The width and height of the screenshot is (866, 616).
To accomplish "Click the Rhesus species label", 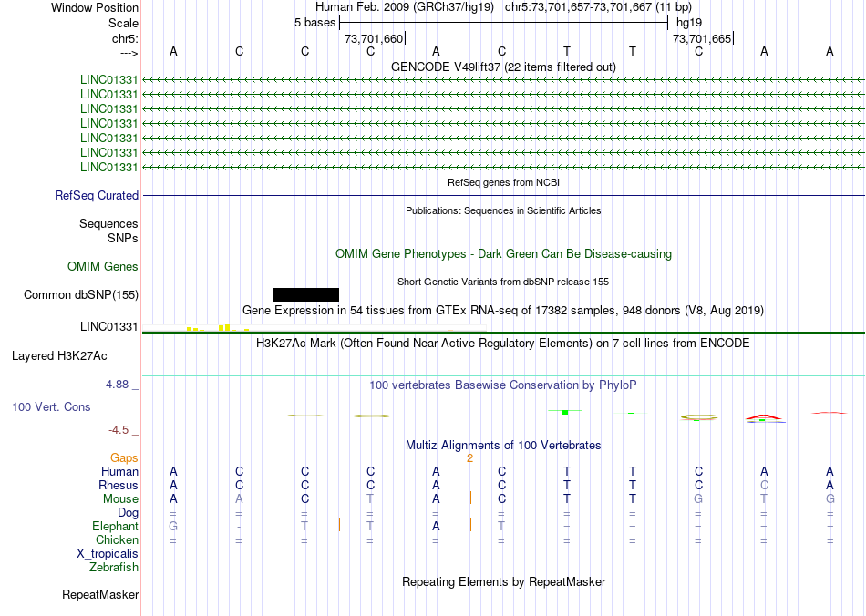I will click(119, 485).
